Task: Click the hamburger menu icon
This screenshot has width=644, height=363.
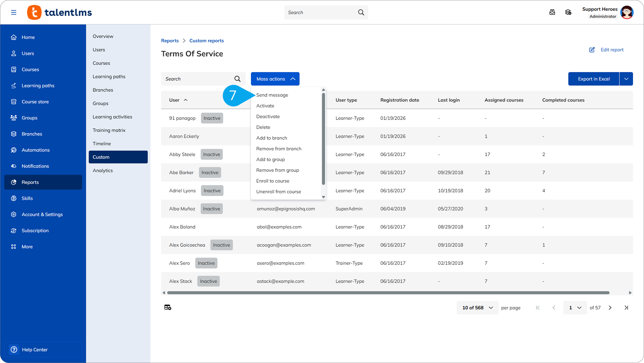Action: click(13, 12)
